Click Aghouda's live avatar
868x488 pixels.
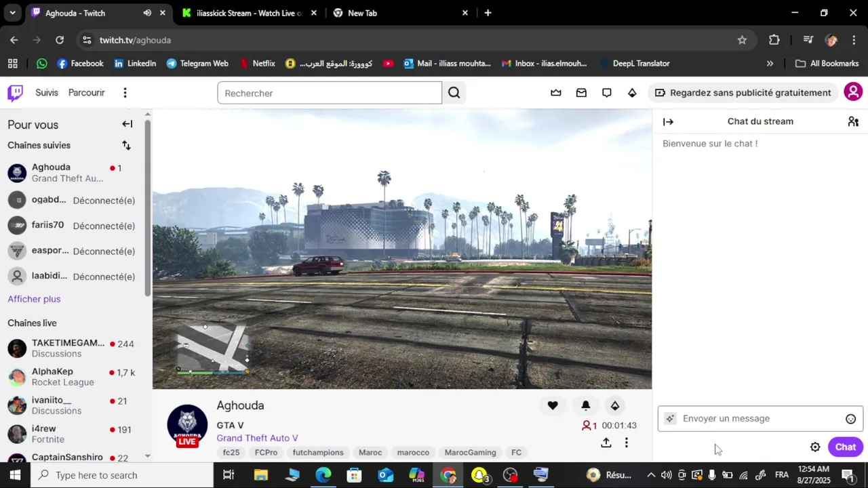point(187,426)
